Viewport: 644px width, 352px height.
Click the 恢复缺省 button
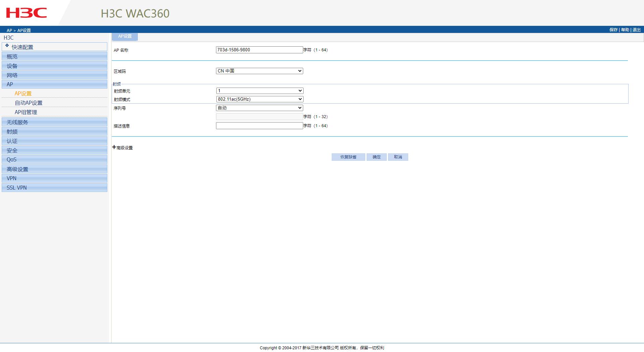click(x=348, y=157)
